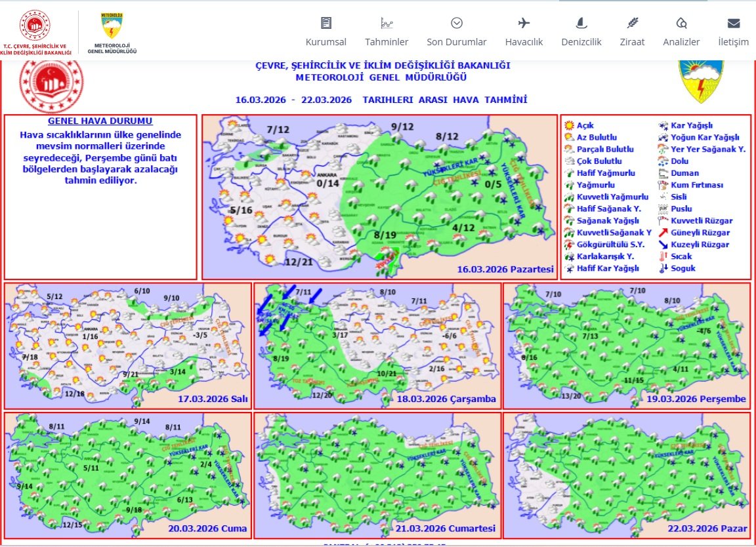Image resolution: width=756 pixels, height=547 pixels.
Task: Open the 18.03.2026 Çarşamba forecast map
Action: pos(377,346)
